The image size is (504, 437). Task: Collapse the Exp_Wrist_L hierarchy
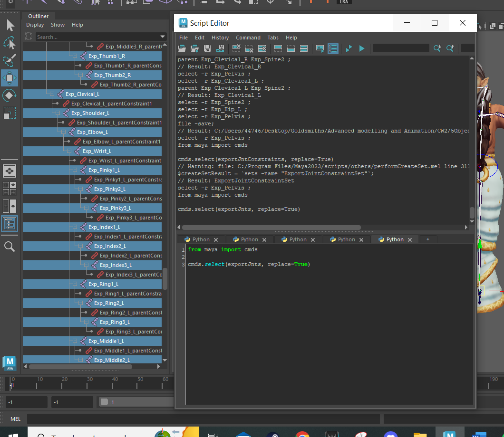69,151
